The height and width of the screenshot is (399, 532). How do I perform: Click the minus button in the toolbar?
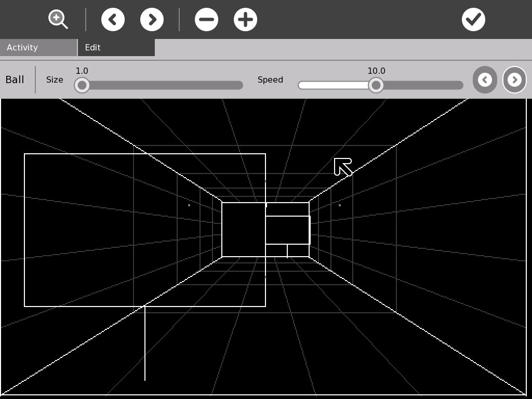click(206, 20)
